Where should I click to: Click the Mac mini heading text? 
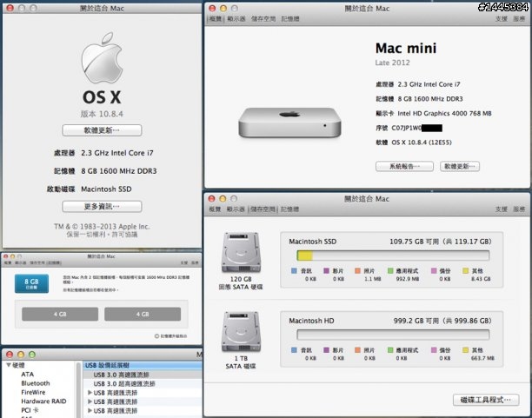point(406,48)
